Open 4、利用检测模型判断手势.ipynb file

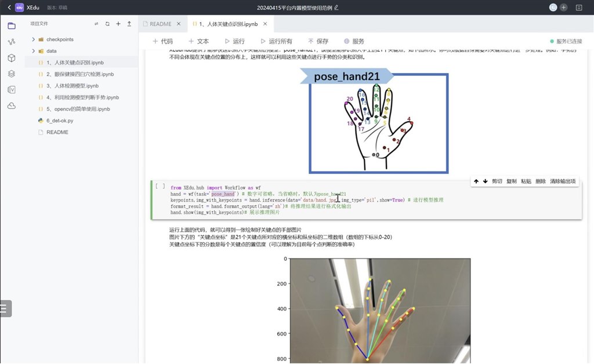coord(81,97)
